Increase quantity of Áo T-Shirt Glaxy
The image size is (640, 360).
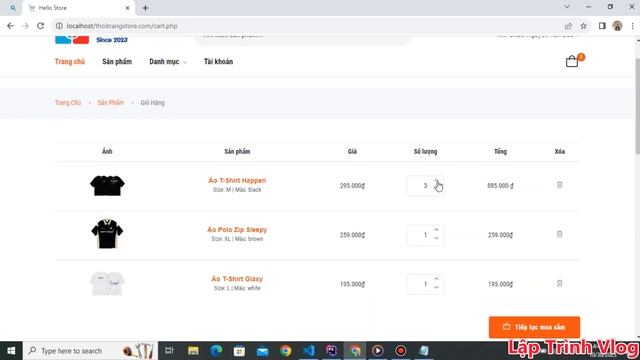(x=436, y=279)
